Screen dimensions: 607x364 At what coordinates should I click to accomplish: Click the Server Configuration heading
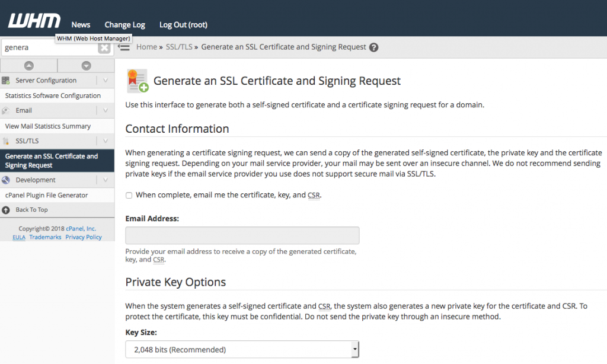(x=46, y=81)
